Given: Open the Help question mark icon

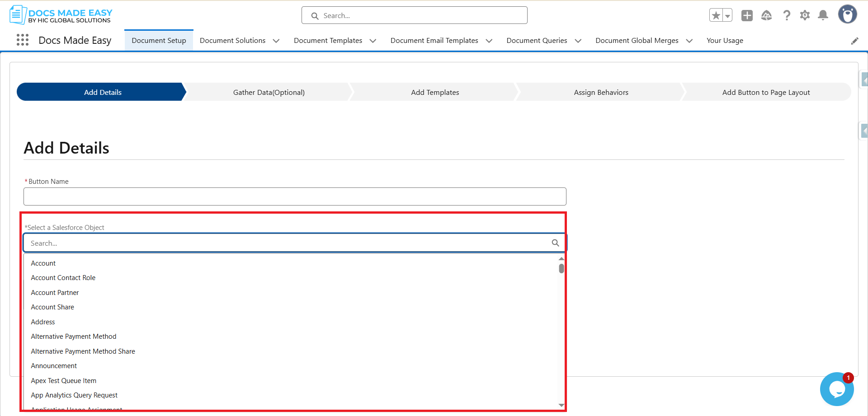Looking at the screenshot, I should [787, 15].
